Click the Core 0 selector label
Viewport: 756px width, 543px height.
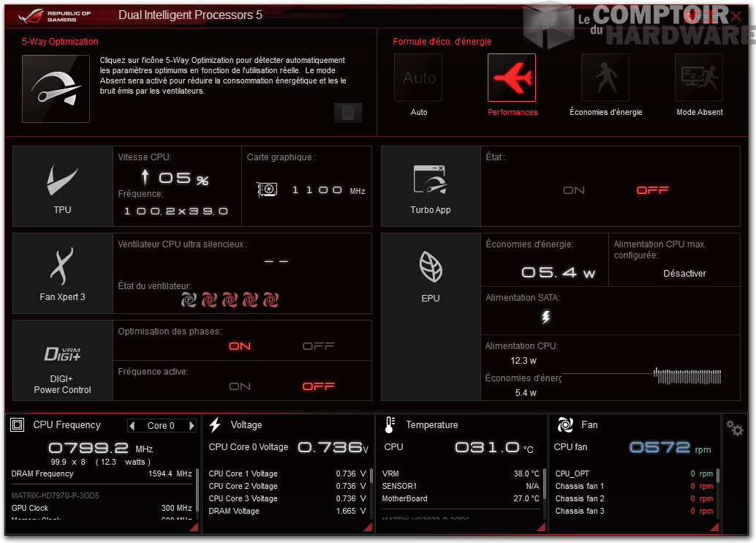pos(161,425)
